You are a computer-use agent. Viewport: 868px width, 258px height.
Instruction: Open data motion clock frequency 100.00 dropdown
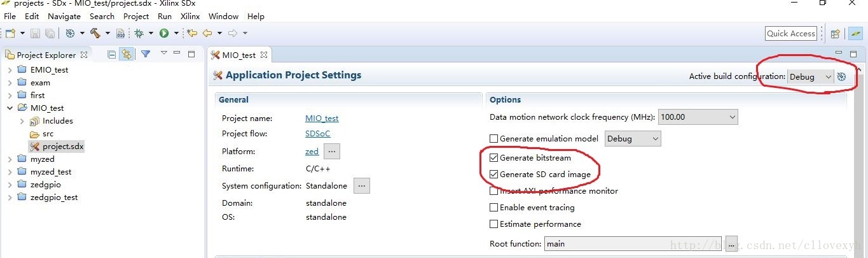698,117
